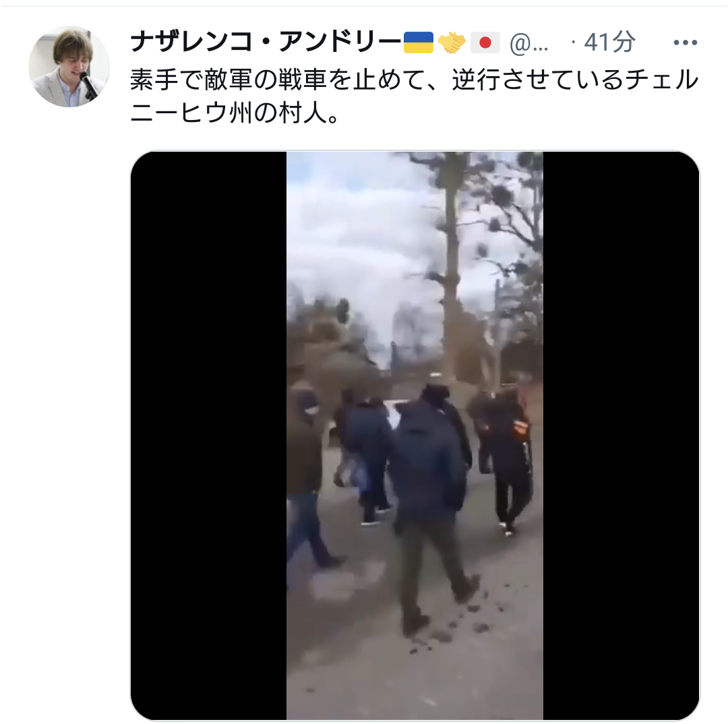Open the author's round profile avatar
The image size is (728, 724).
[x=69, y=67]
